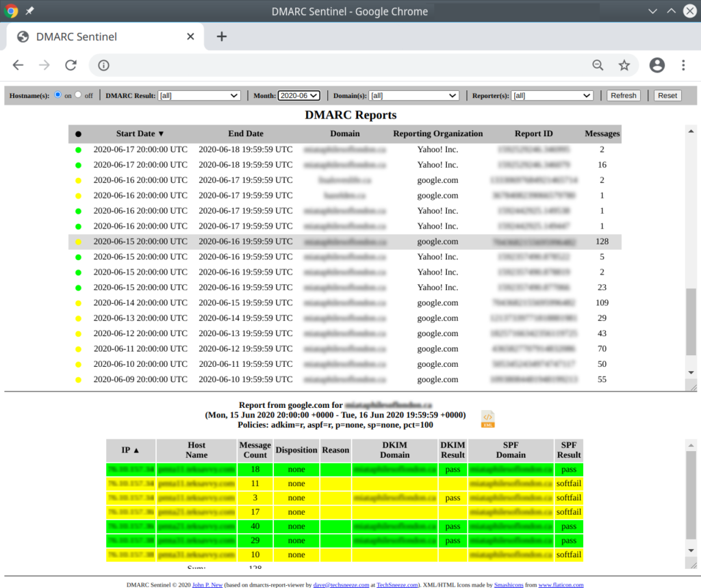Viewport: 701px width, 588px height.
Task: Open the Month dropdown showing 2020-06
Action: 299,95
